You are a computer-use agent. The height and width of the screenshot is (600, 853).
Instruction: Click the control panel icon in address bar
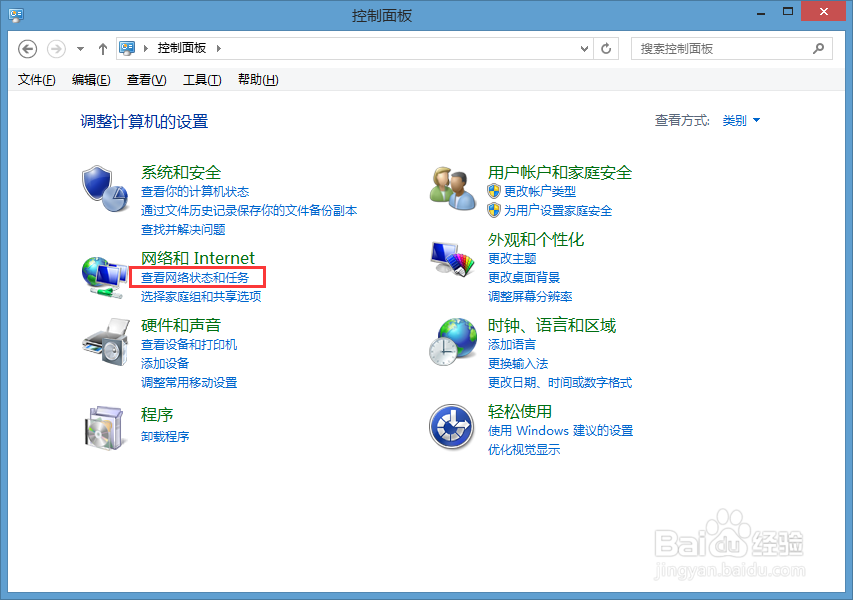coord(127,48)
